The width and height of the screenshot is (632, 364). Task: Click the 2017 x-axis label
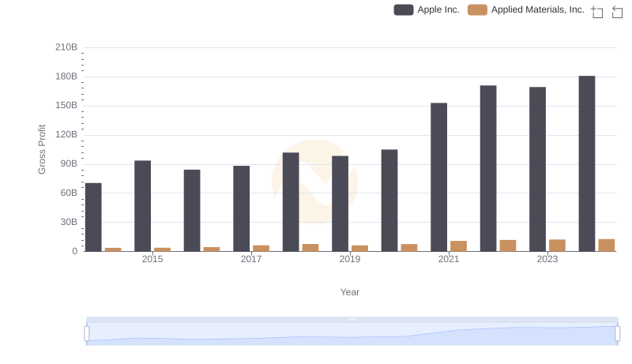[251, 259]
